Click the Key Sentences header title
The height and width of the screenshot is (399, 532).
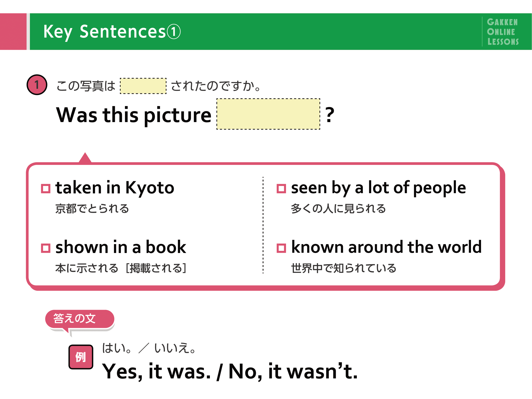pos(112,32)
